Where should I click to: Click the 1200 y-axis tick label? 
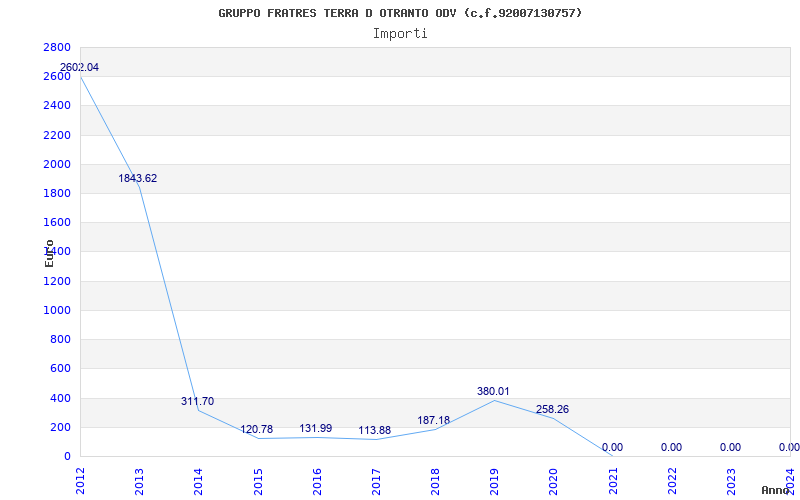(x=57, y=281)
